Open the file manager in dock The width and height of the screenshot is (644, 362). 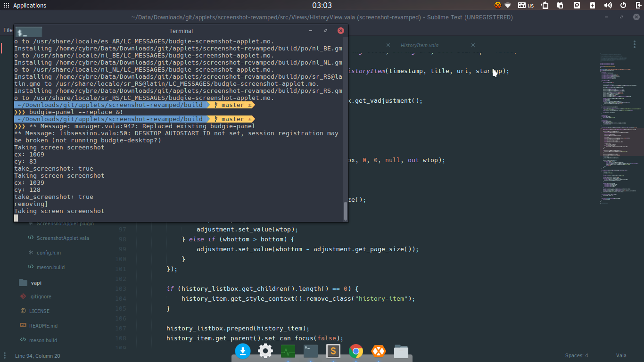click(x=401, y=351)
